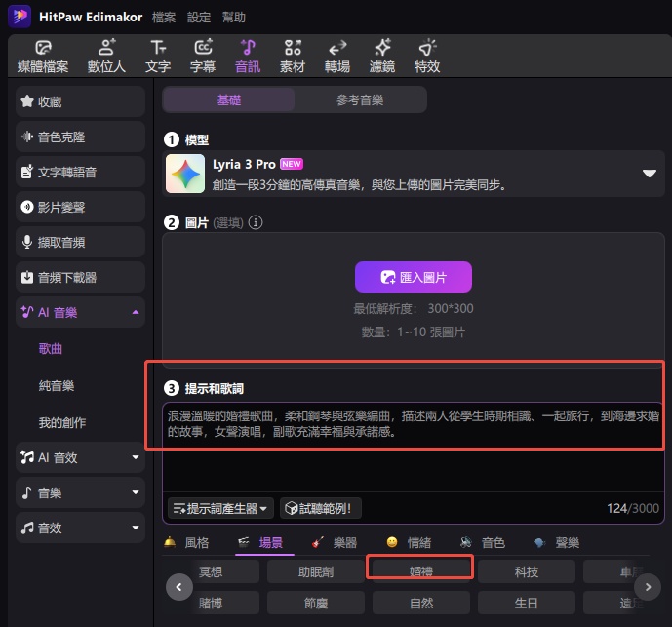This screenshot has width=672, height=627.
Task: Click the 最低解析度: 300*300 text
Action: (x=414, y=308)
